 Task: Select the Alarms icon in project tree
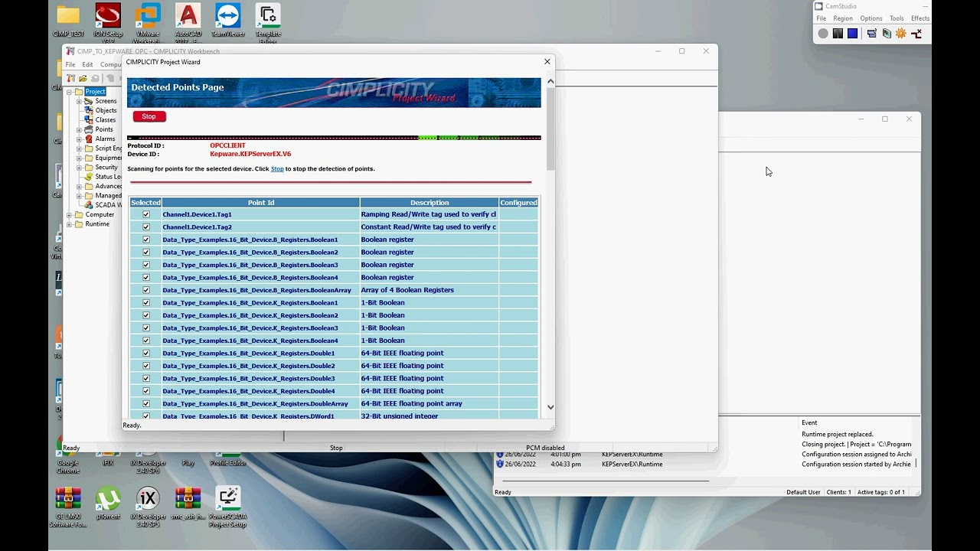pos(89,139)
